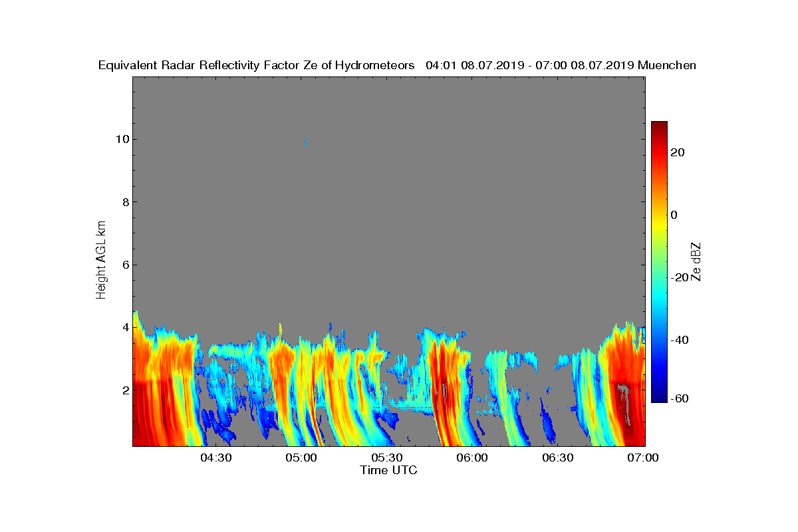The width and height of the screenshot is (798, 532).
Task: Click the height tick label 8
Action: point(125,201)
